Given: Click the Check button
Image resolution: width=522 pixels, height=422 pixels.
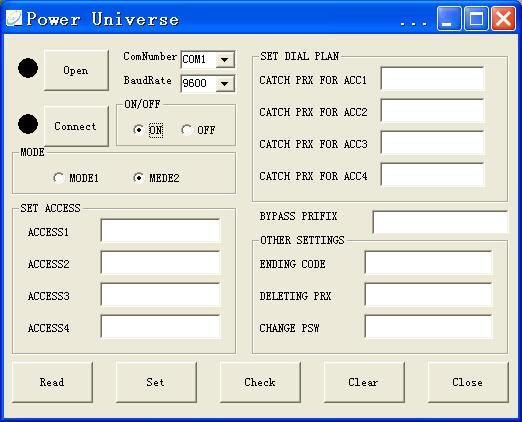Looking at the screenshot, I should click(x=260, y=382).
